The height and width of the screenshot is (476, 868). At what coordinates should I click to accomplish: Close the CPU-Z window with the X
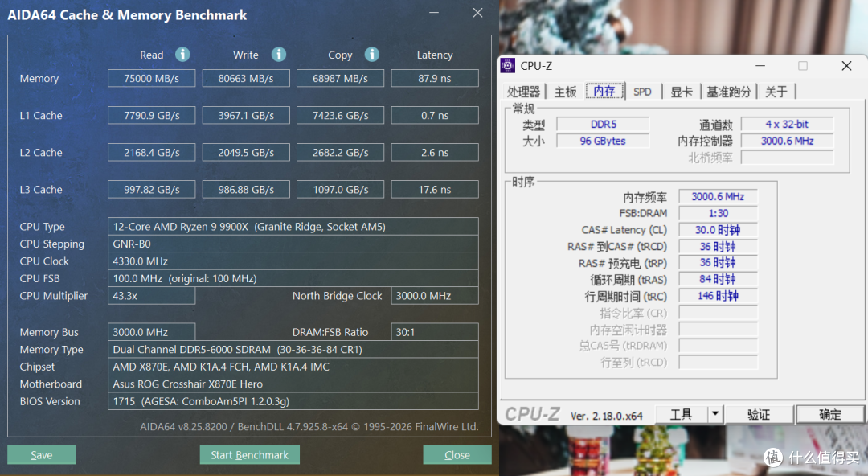pyautogui.click(x=846, y=66)
